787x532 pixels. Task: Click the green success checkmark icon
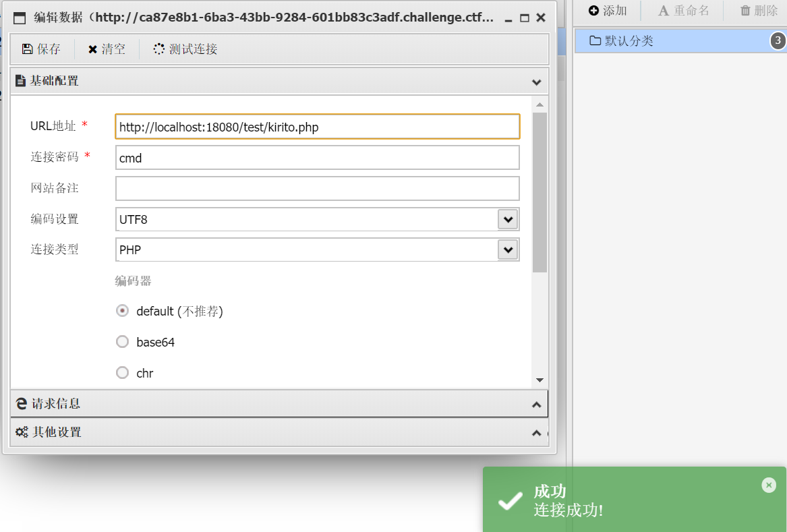(510, 500)
